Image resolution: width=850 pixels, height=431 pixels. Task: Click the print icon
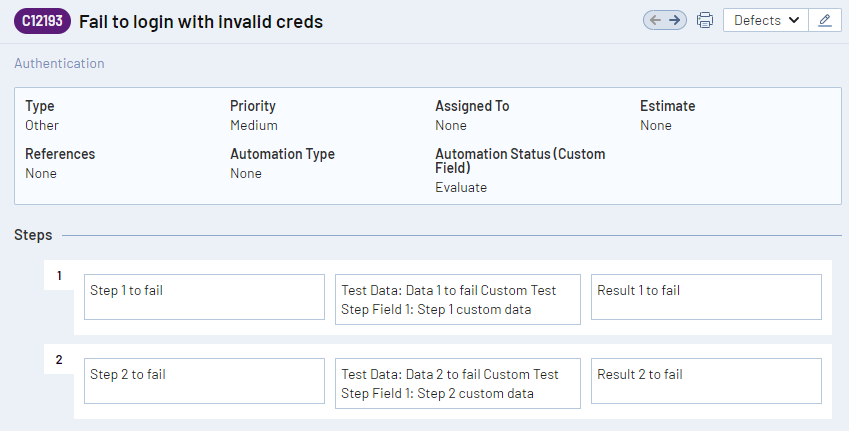(x=705, y=20)
